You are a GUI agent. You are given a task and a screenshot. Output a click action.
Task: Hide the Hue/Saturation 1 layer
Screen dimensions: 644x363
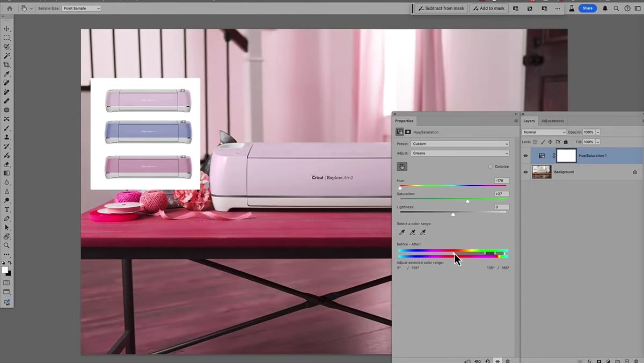(525, 156)
